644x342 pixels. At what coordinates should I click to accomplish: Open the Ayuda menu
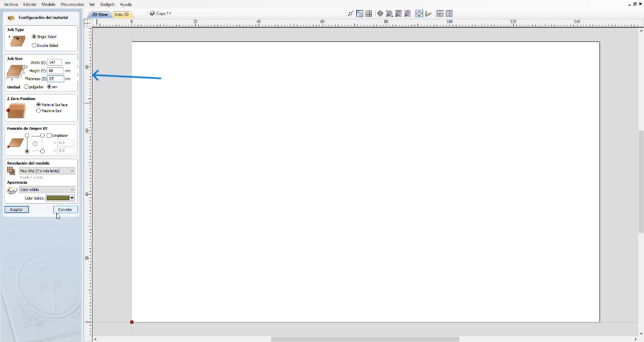[126, 4]
